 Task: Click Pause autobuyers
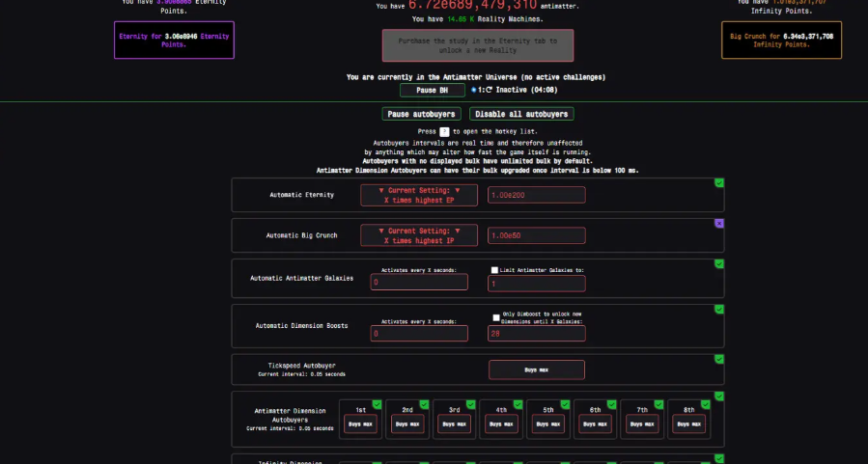421,114
